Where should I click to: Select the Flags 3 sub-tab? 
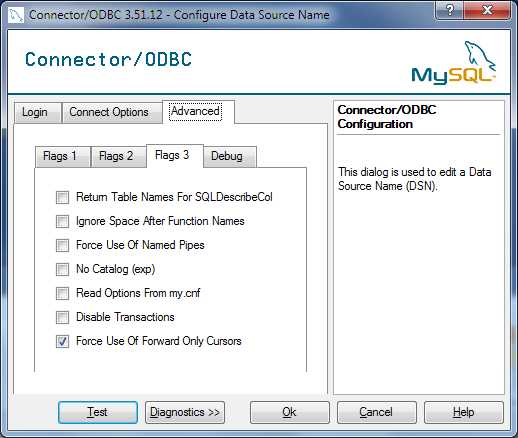tap(175, 155)
